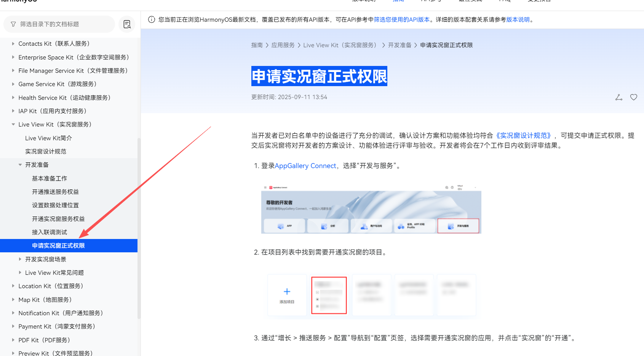This screenshot has height=356, width=644.
Task: Click the AppGallery Connect screenshot image
Action: [371, 209]
